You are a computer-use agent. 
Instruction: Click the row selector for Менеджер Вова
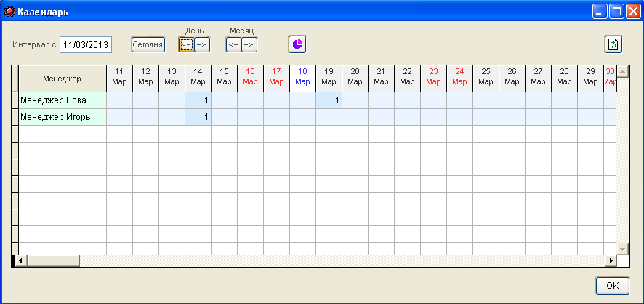[15, 100]
